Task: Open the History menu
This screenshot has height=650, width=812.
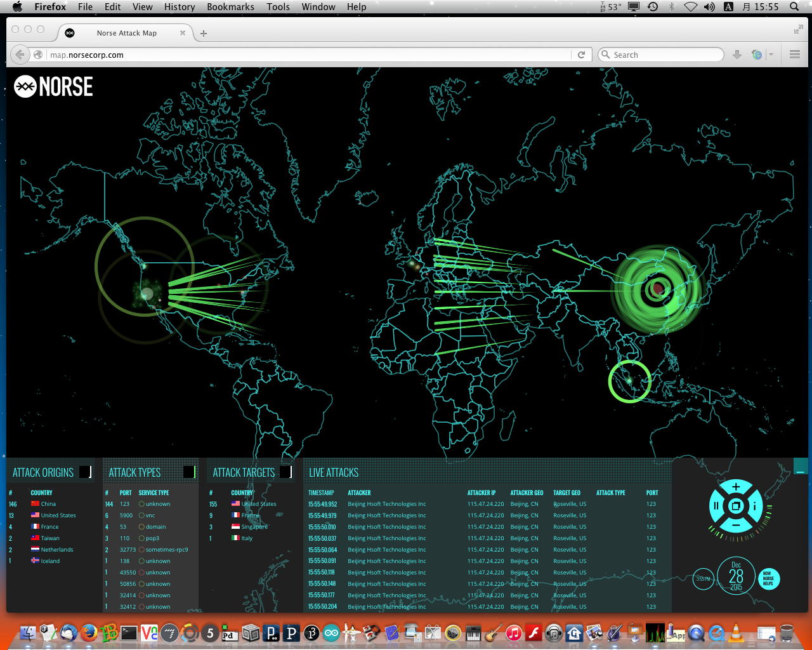Action: [x=180, y=7]
